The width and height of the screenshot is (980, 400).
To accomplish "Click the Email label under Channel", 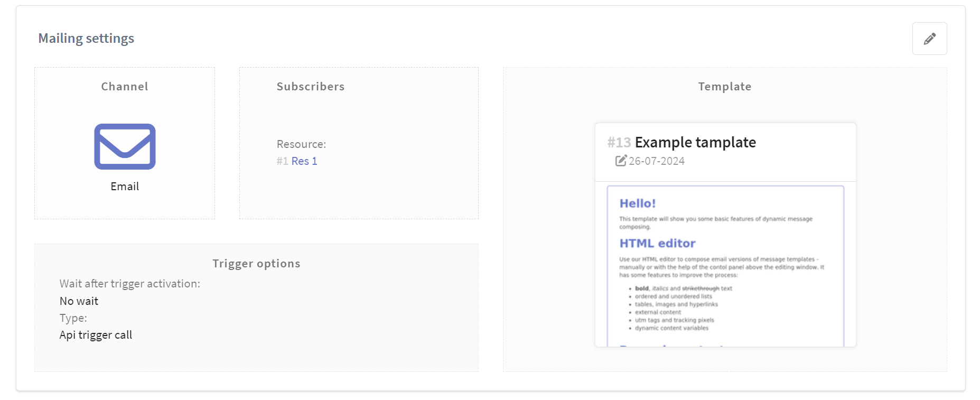I will [x=125, y=187].
